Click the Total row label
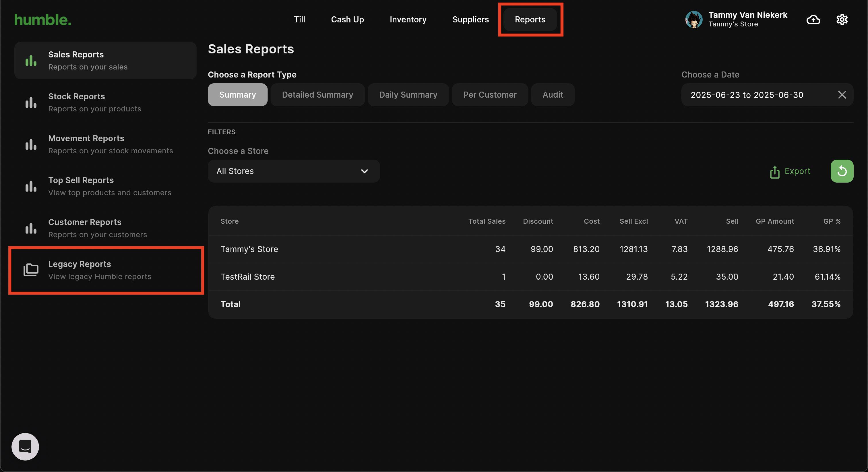The height and width of the screenshot is (472, 868). 230,304
